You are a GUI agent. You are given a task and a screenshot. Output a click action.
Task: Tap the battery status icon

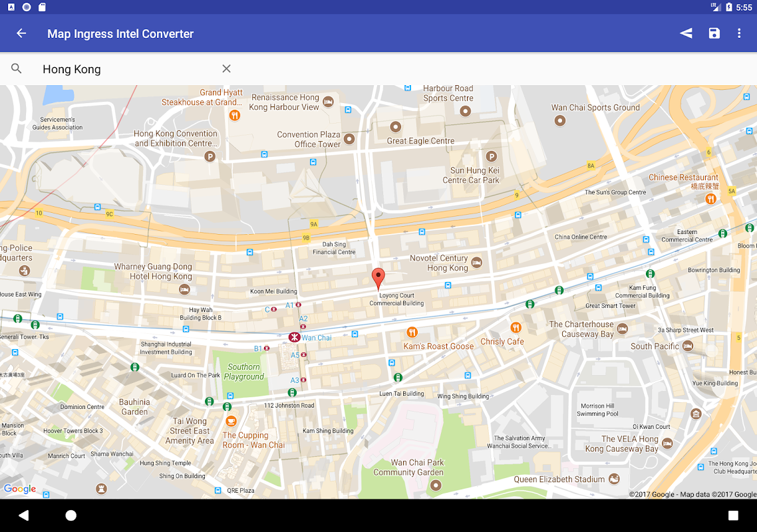(728, 7)
